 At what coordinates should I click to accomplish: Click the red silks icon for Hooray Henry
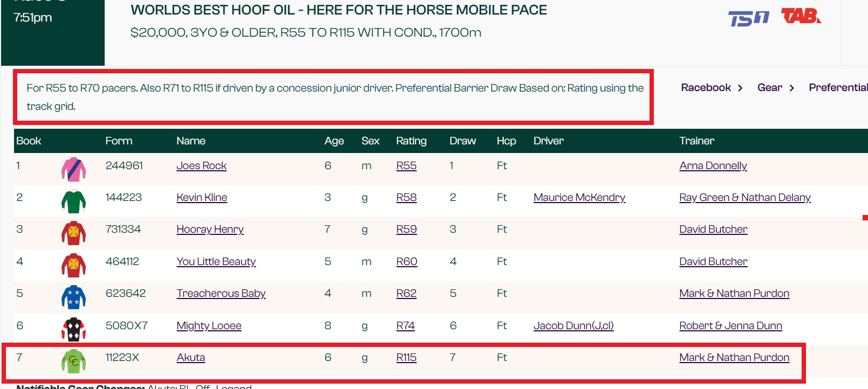pos(73,233)
